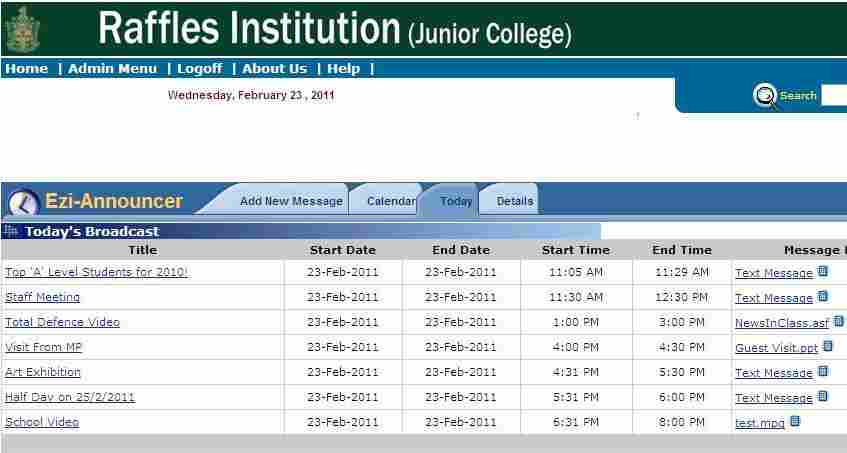Screen dimensions: 847x453
Task: Click the Search label text
Action: point(798,96)
